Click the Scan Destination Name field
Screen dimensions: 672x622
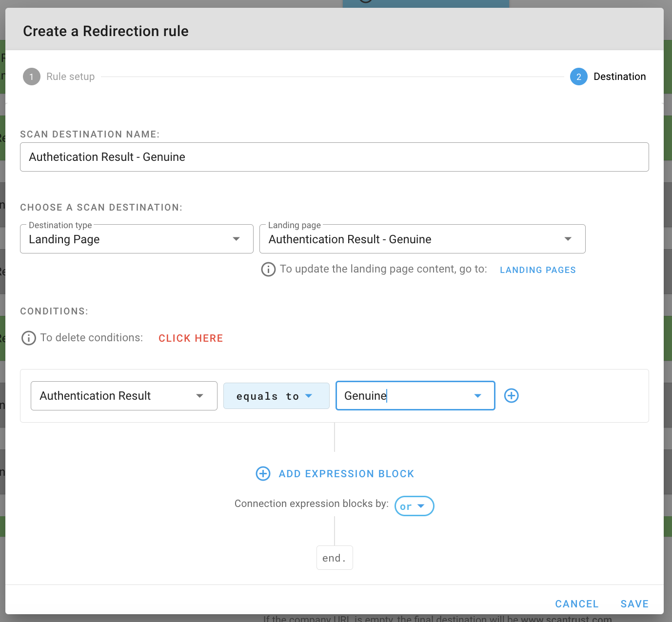point(334,157)
